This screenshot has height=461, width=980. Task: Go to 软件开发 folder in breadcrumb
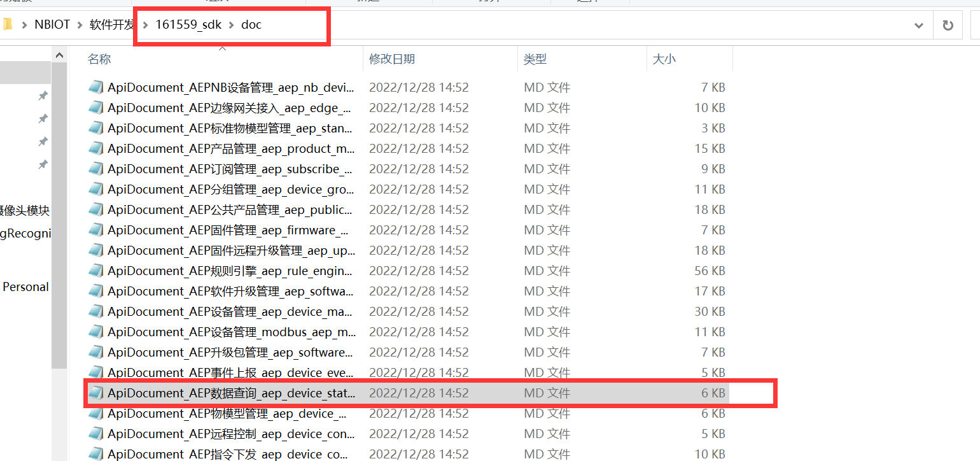[112, 25]
